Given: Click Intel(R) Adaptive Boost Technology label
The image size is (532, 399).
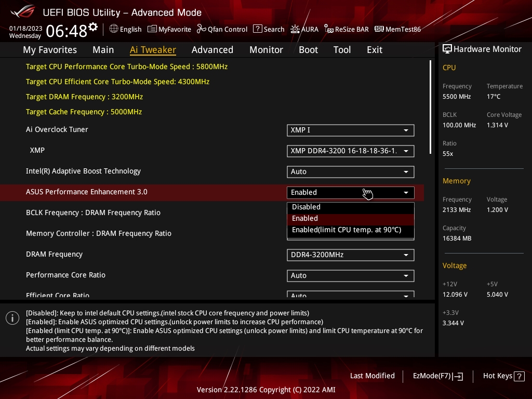Looking at the screenshot, I should point(84,171).
